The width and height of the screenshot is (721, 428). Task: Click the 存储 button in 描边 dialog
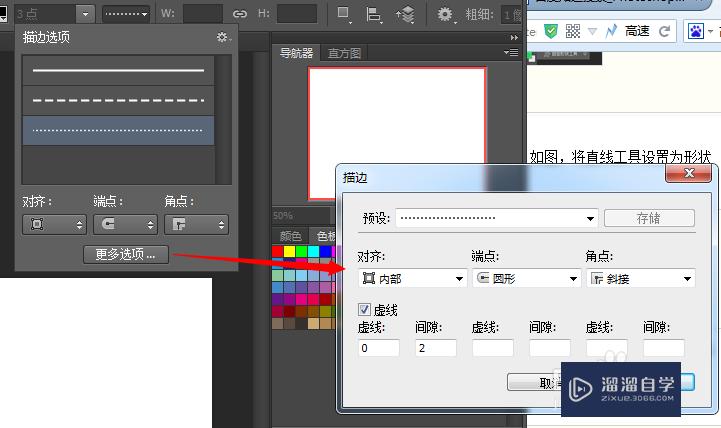pos(649,218)
